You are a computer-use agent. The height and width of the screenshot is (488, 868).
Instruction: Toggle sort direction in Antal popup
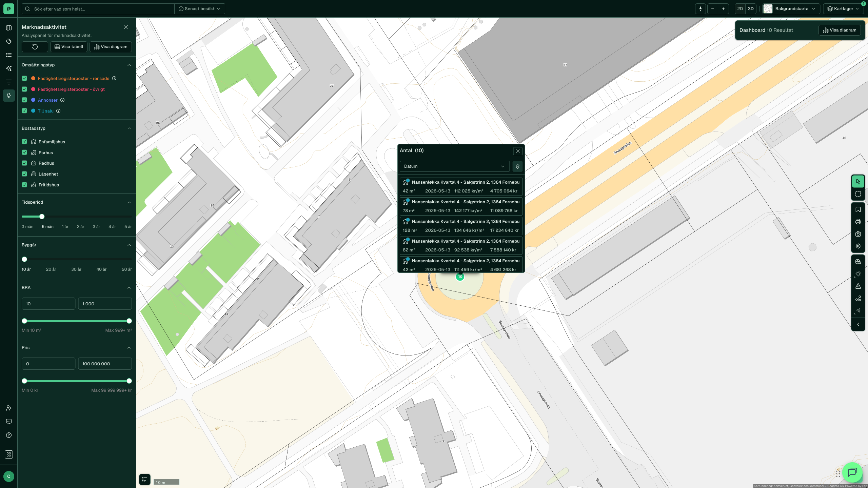click(517, 166)
